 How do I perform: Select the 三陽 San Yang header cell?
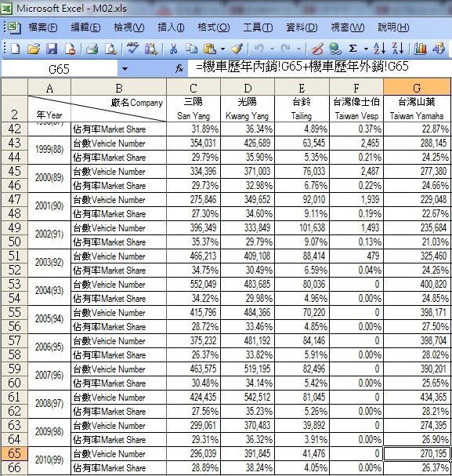tap(193, 109)
